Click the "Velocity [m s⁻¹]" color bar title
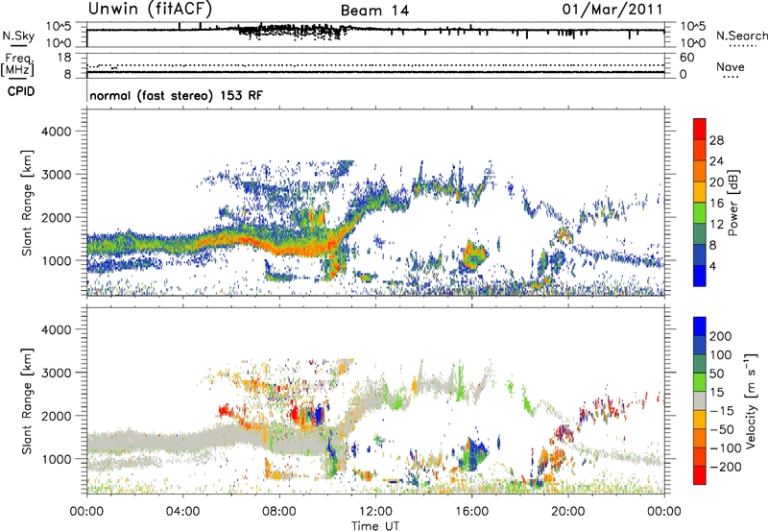The image size is (768, 532). pos(751,400)
